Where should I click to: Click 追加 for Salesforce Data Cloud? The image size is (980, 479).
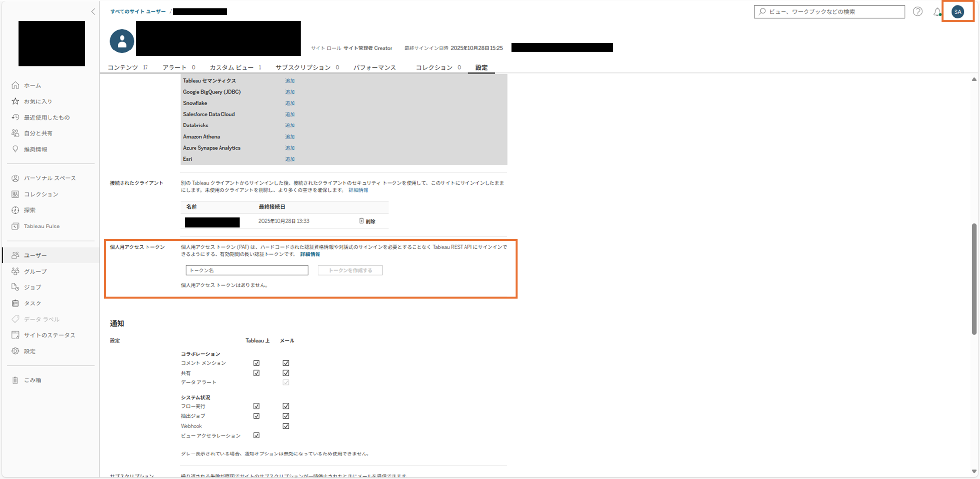[x=290, y=114]
